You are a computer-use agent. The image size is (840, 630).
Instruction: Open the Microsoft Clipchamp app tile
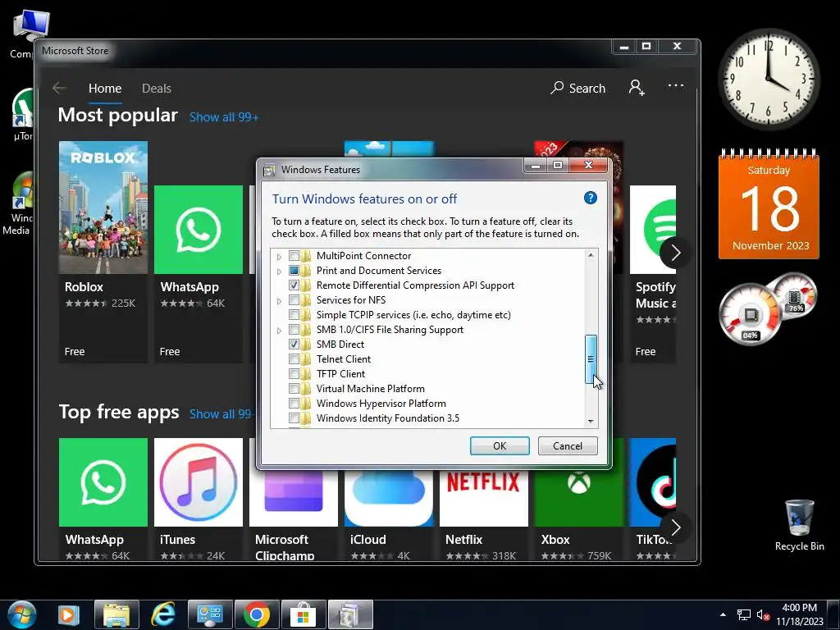[294, 514]
